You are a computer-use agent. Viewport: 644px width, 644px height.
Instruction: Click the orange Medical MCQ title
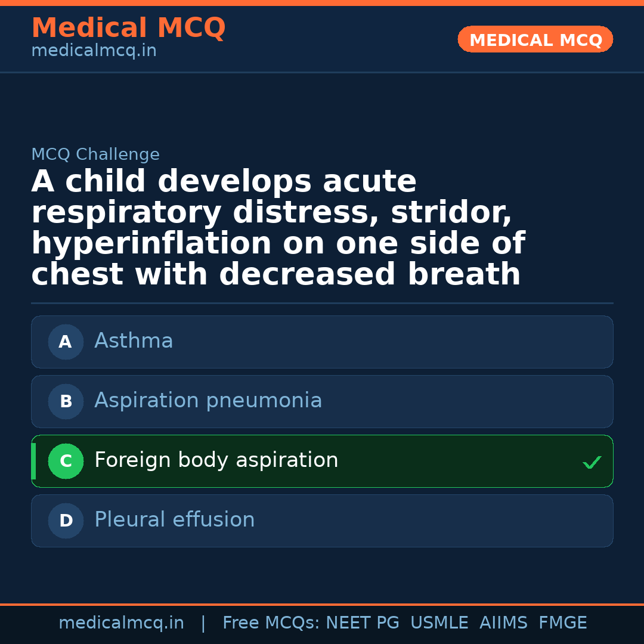click(128, 28)
